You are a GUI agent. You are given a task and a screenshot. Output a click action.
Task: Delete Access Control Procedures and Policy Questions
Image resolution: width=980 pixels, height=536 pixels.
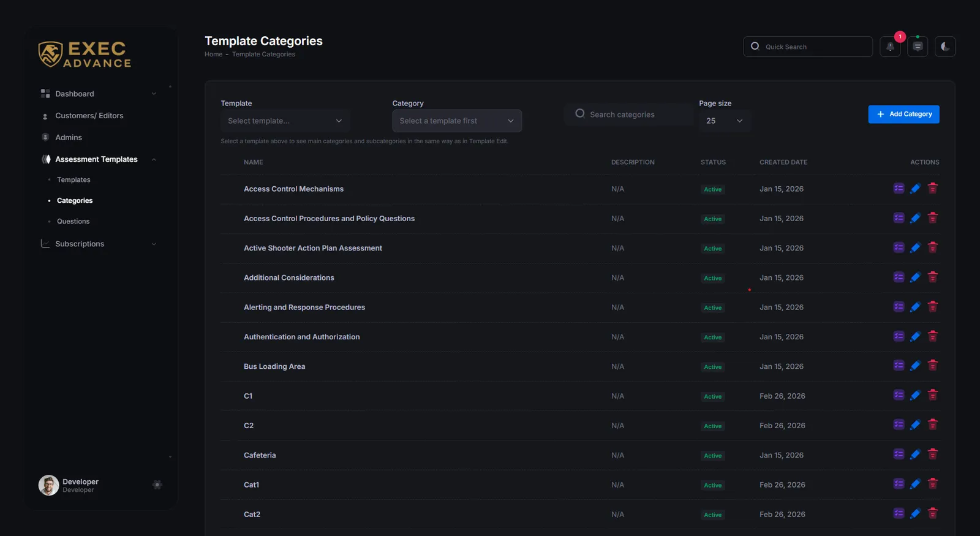click(x=932, y=218)
